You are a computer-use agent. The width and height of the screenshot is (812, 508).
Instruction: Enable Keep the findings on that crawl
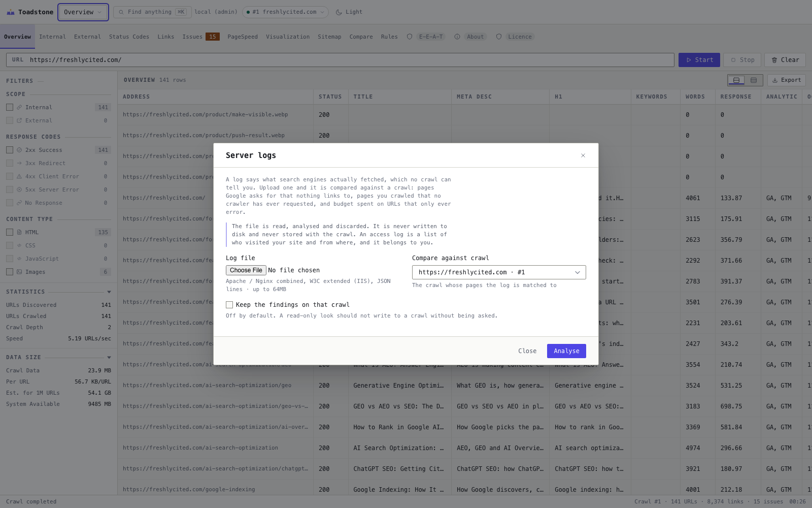coord(229,305)
